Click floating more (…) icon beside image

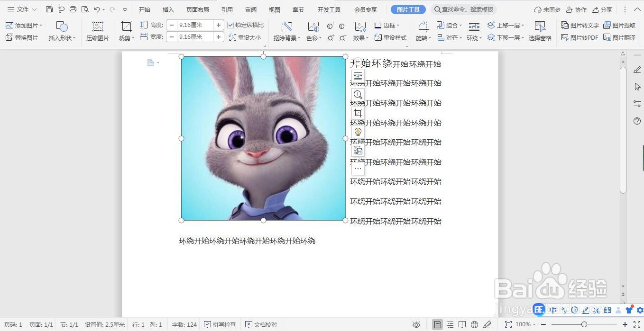pyautogui.click(x=358, y=169)
